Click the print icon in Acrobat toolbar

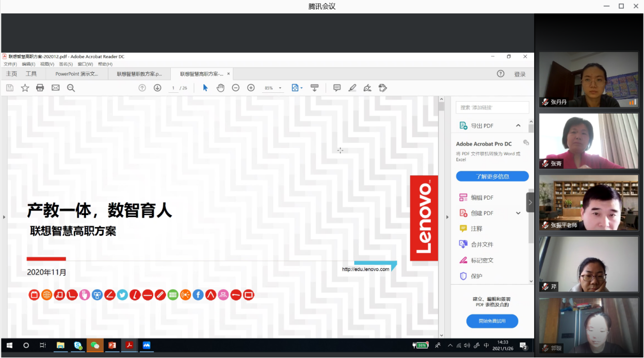click(x=40, y=88)
